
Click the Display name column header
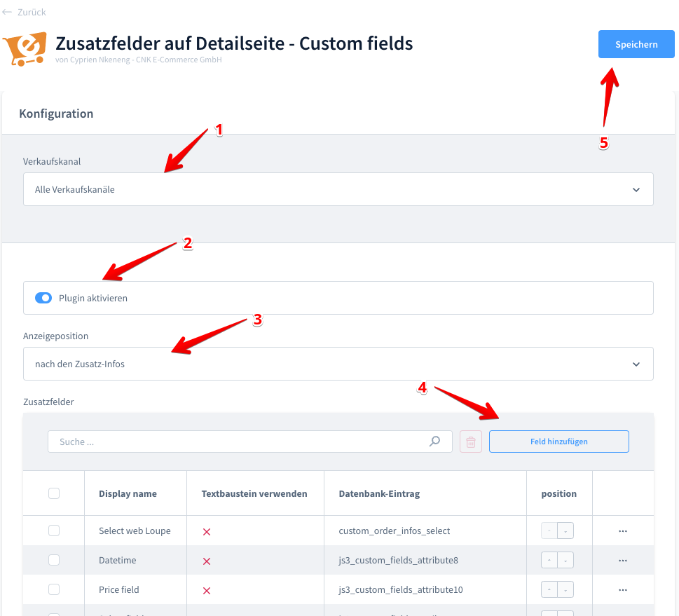(128, 493)
